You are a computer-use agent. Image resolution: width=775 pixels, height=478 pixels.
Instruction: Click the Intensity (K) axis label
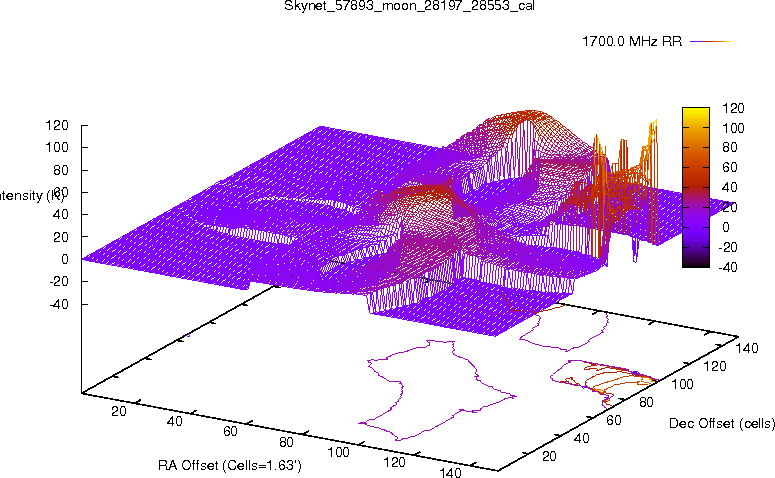coord(31,196)
